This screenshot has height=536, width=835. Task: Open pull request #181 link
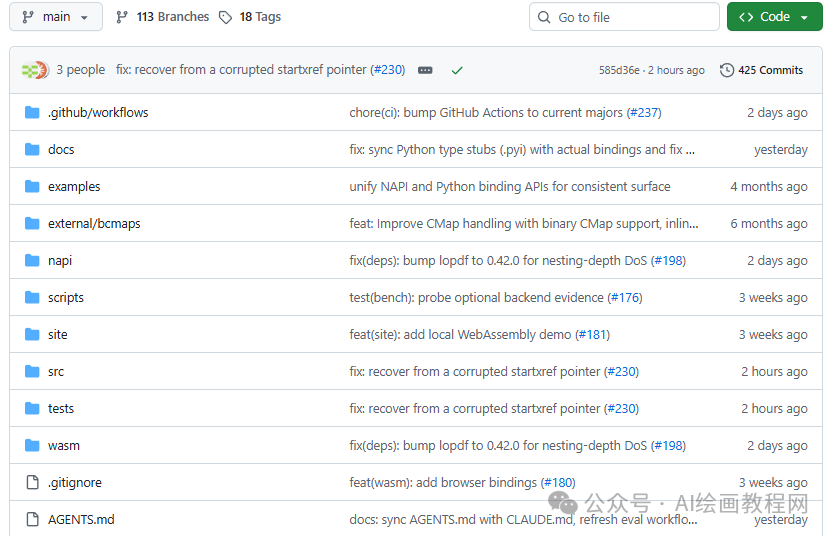pos(593,334)
